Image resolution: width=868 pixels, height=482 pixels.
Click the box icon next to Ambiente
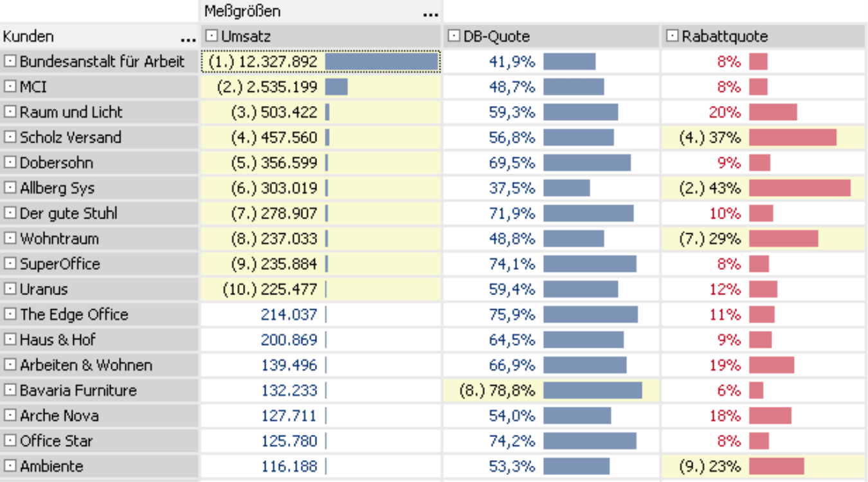pyautogui.click(x=10, y=466)
